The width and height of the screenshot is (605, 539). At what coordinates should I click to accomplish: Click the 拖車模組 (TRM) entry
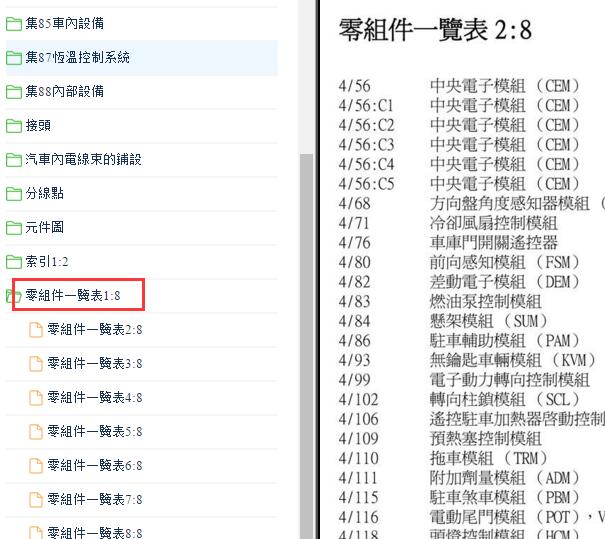coord(489,459)
